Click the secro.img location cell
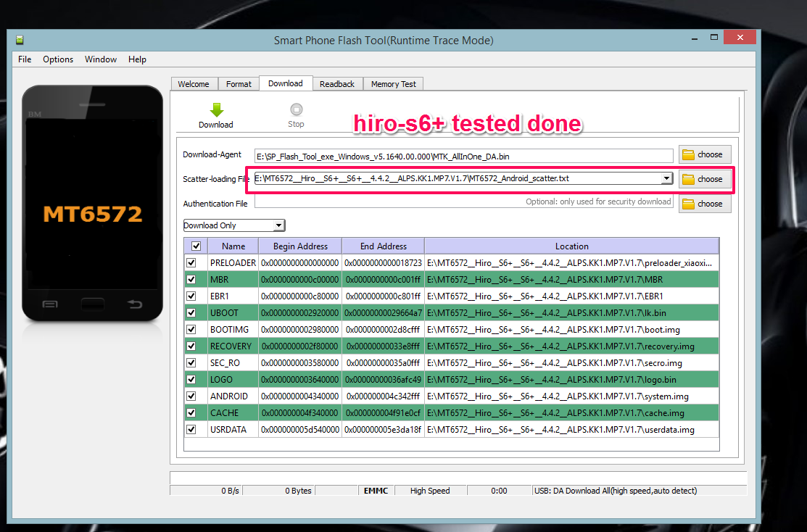The image size is (807, 532). tap(572, 362)
